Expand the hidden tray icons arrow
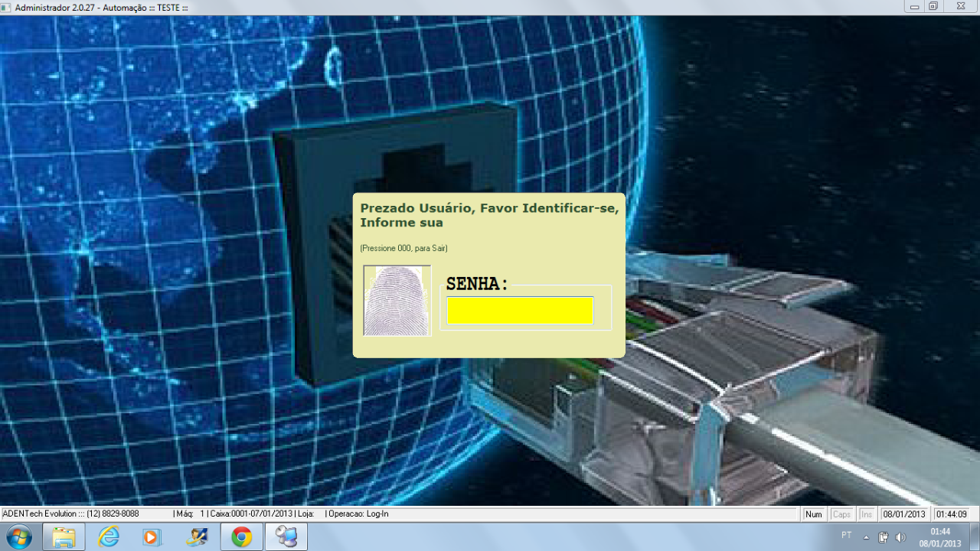This screenshot has height=551, width=980. point(866,537)
